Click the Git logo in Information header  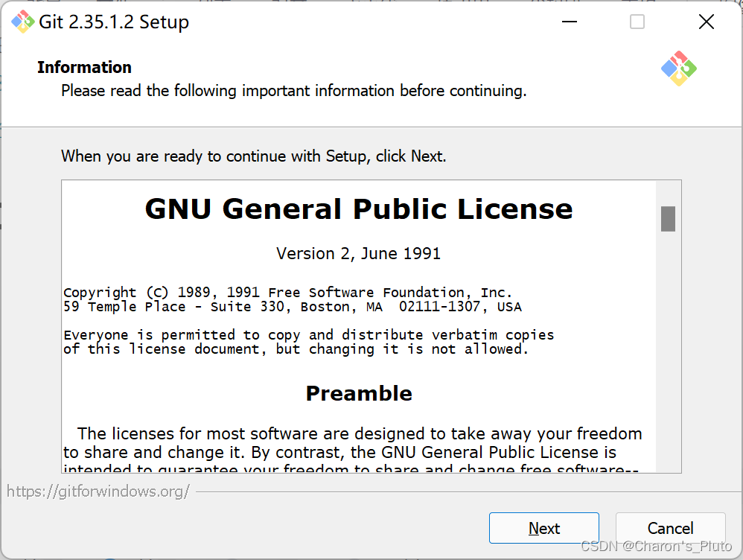[678, 69]
